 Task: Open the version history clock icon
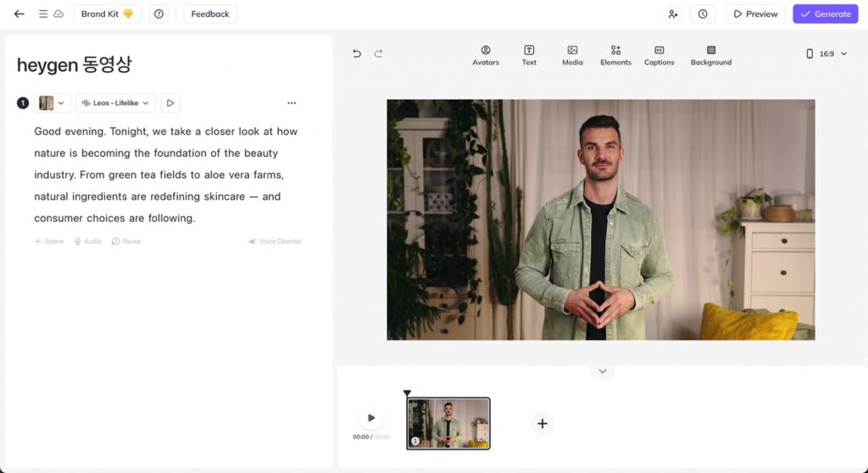coord(703,14)
